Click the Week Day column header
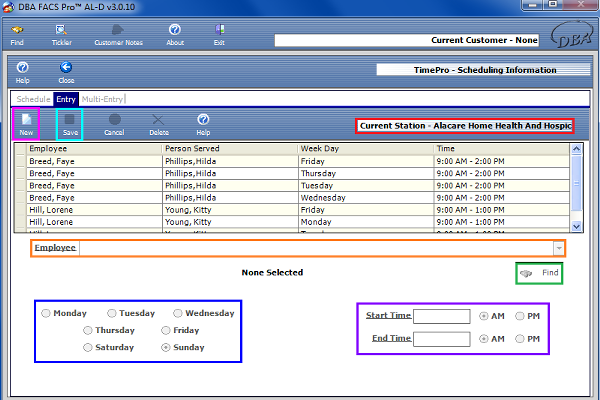600x400 pixels. pos(366,149)
